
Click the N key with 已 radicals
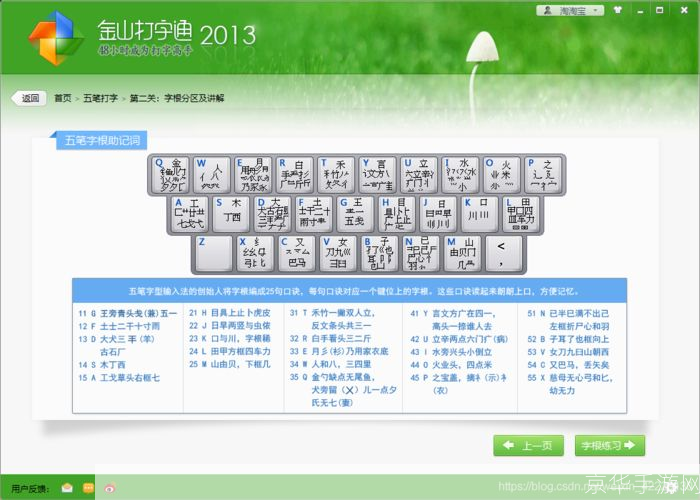pyautogui.click(x=421, y=253)
